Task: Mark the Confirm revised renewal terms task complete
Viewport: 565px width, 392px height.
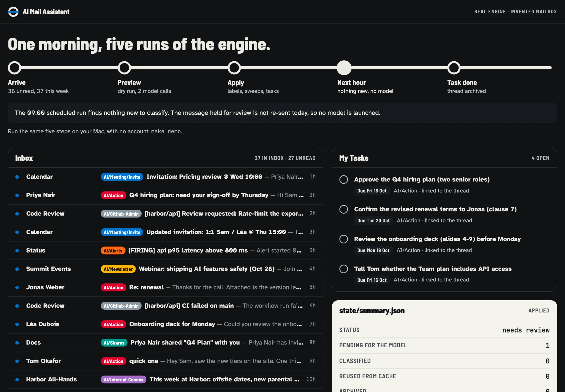Action: pyautogui.click(x=343, y=209)
